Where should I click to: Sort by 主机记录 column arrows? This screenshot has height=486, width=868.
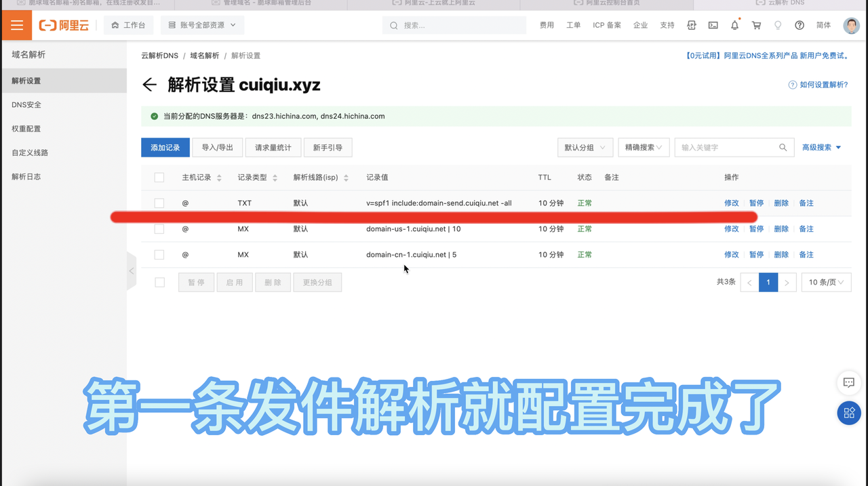coord(219,178)
